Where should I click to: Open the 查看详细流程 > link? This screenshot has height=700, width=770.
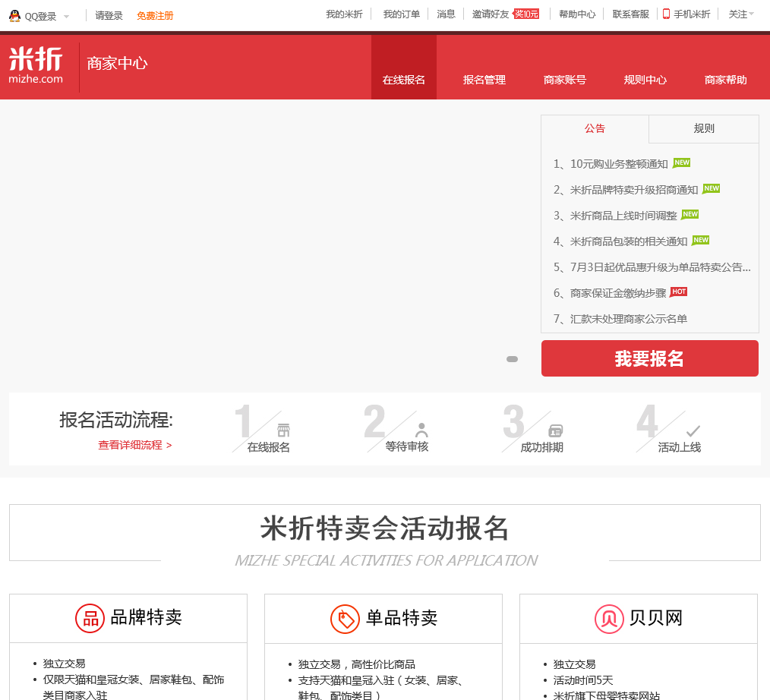(x=135, y=445)
